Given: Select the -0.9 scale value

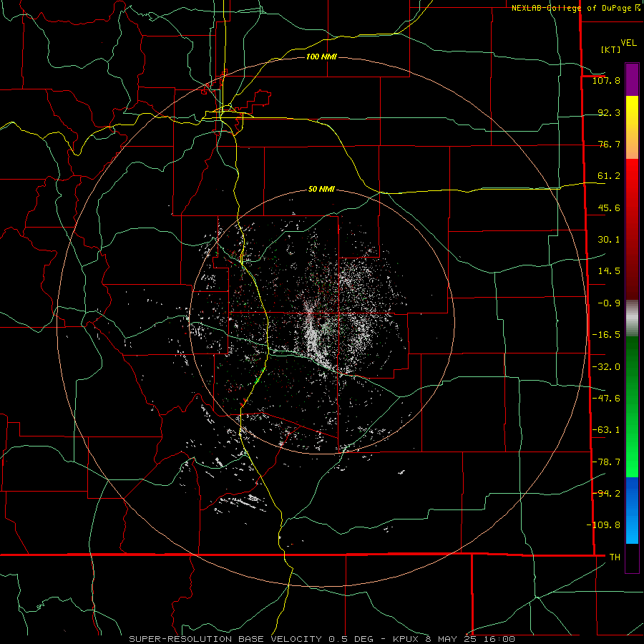Looking at the screenshot, I should (609, 303).
